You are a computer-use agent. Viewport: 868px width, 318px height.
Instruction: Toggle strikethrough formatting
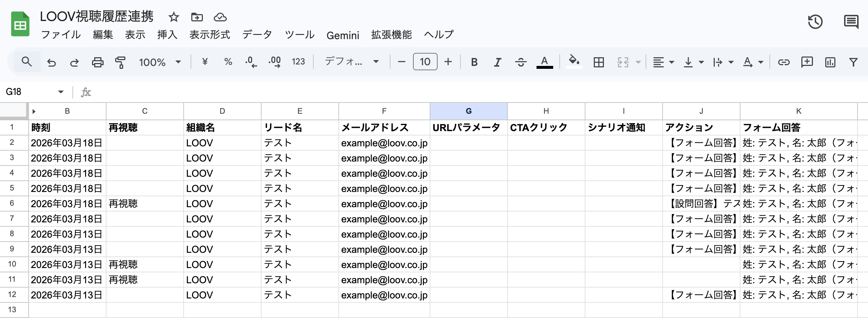click(521, 62)
